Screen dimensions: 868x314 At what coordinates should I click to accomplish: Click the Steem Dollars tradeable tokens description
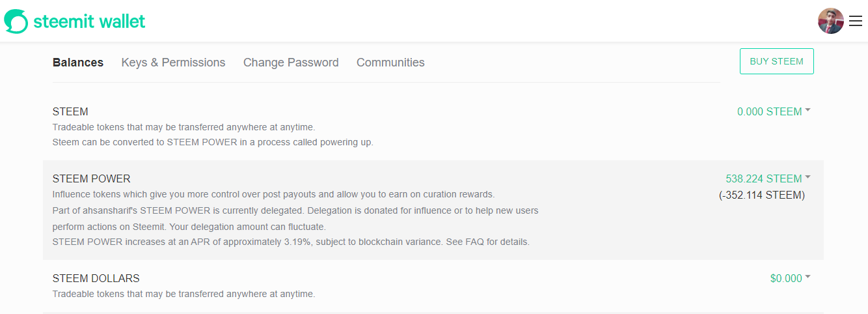[x=183, y=294]
